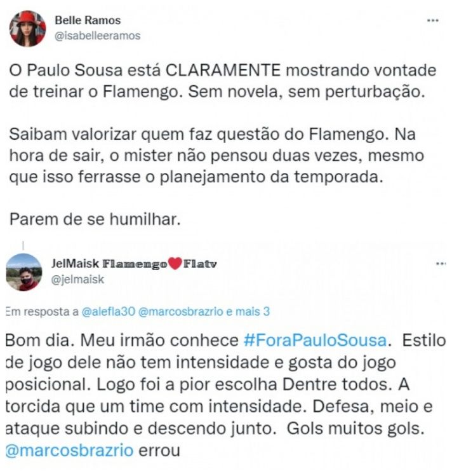
Task: Open the more options menu on Belle Ramos tweet
Action: coord(432,20)
